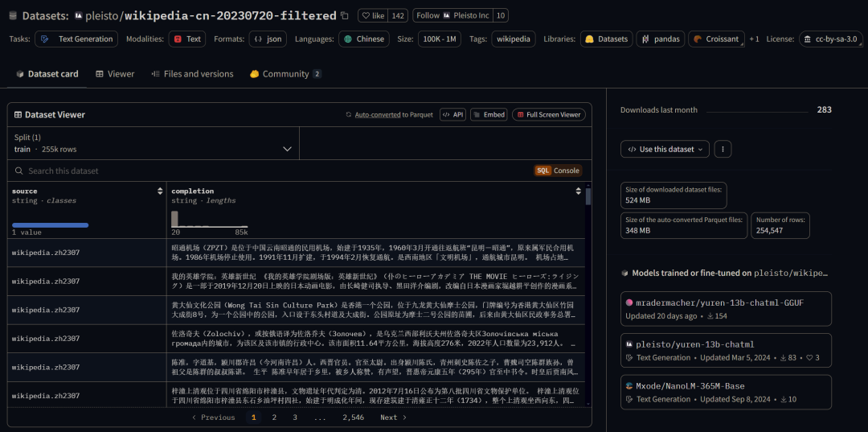
Task: Go to page 3
Action: pyautogui.click(x=295, y=418)
